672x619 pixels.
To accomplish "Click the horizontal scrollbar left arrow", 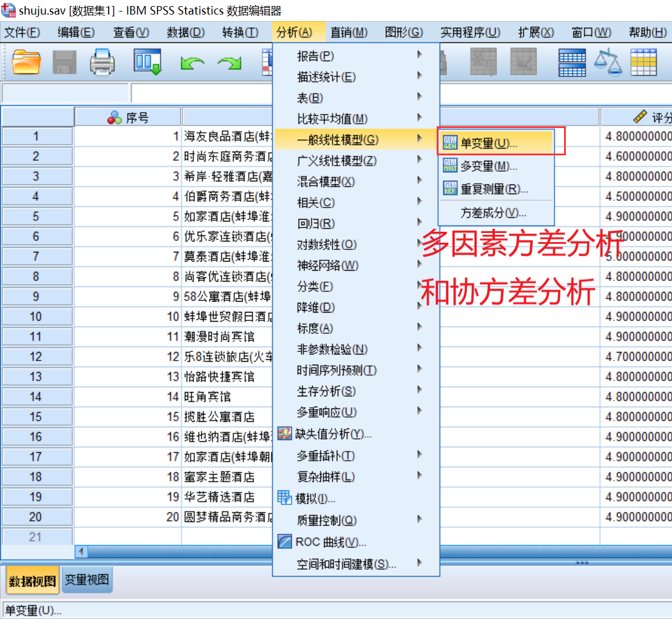I will tap(81, 551).
